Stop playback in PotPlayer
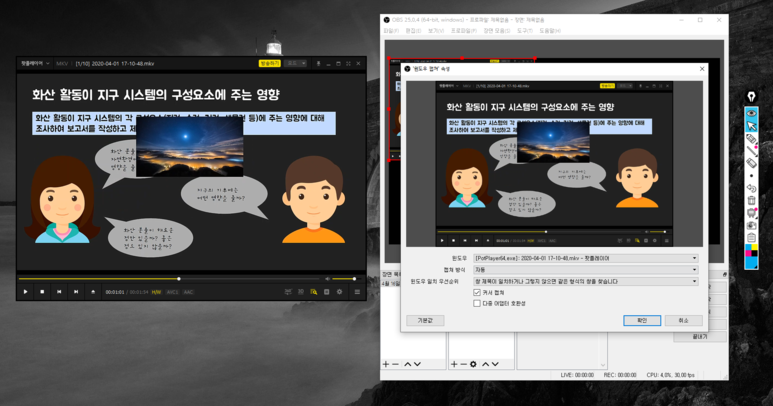 point(42,292)
